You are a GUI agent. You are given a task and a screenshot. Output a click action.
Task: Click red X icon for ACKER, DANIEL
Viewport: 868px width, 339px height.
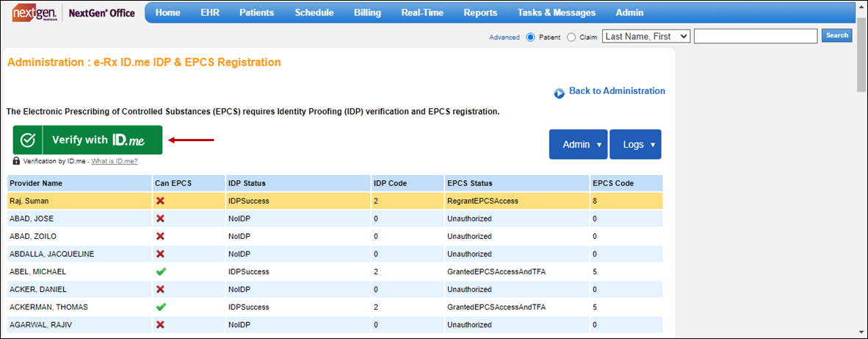(x=160, y=289)
